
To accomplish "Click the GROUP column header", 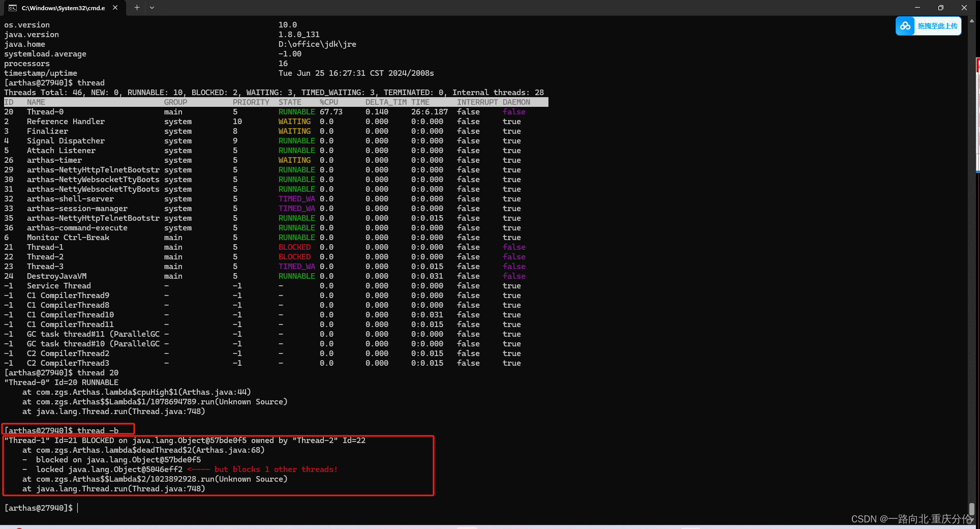I will [x=175, y=102].
